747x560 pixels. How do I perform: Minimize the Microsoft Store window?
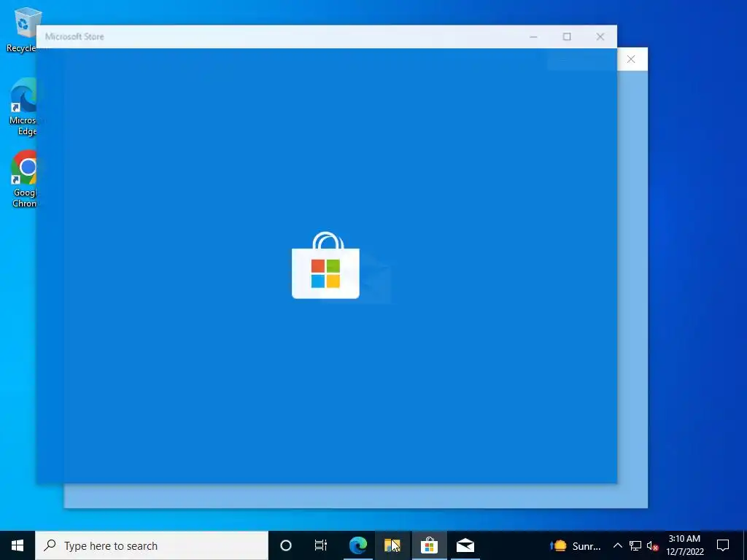533,36
